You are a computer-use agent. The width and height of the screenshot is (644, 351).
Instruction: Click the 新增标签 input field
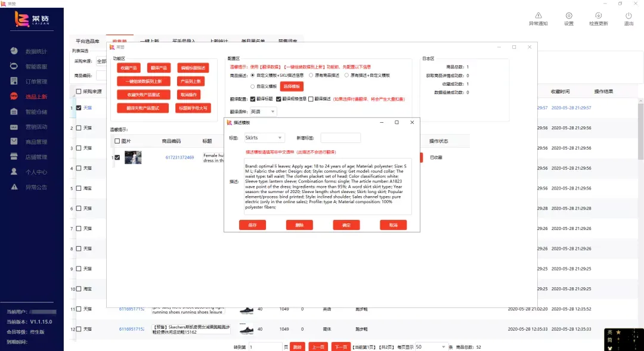(x=340, y=138)
